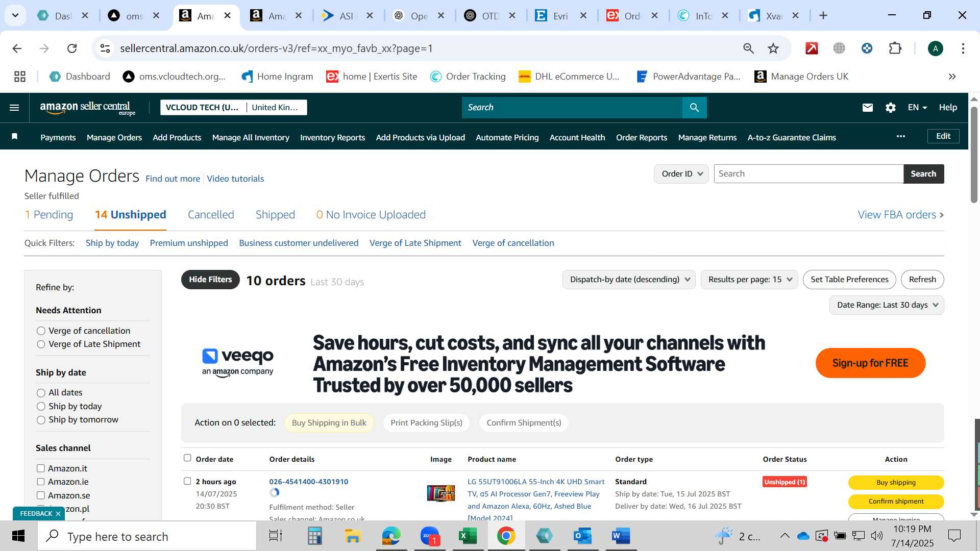This screenshot has height=551, width=980.
Task: Open the Chrome profile avatar A
Action: 935,48
